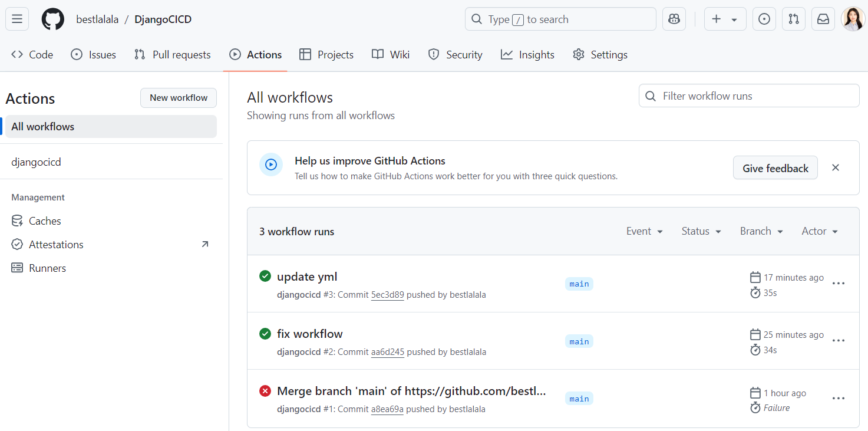Image resolution: width=868 pixels, height=431 pixels.
Task: Open the update yml workflow run
Action: (307, 277)
